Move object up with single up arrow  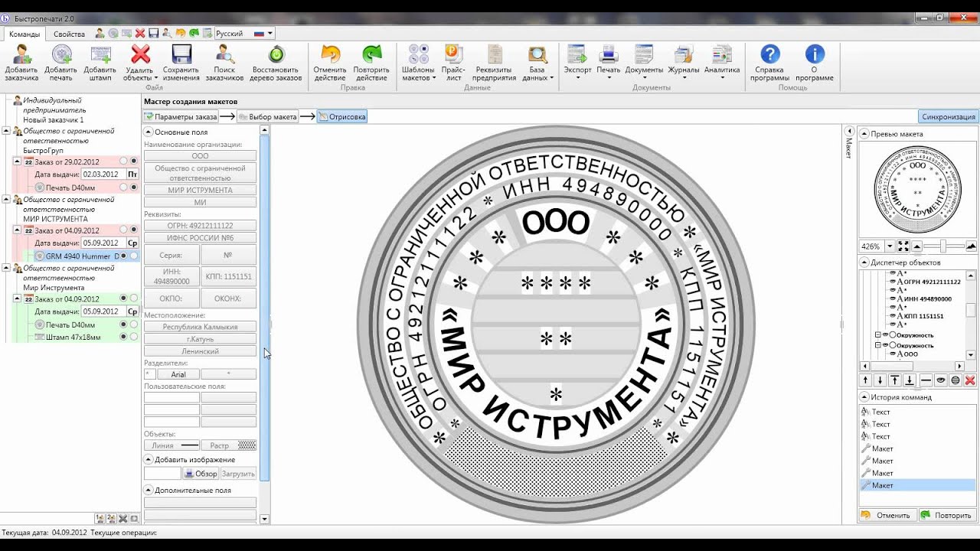coord(866,380)
